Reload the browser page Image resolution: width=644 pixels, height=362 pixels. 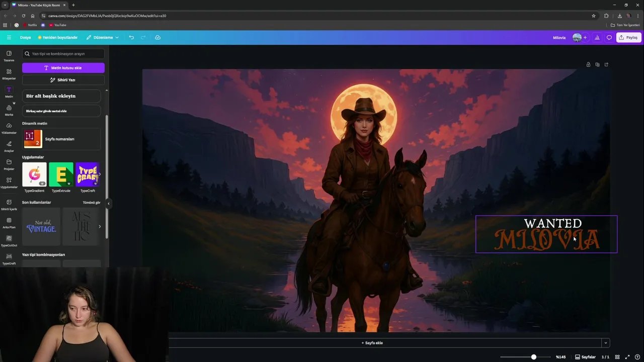[24, 16]
